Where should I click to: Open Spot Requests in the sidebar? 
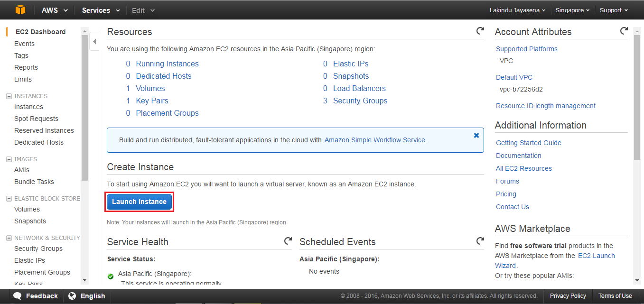[x=36, y=119]
